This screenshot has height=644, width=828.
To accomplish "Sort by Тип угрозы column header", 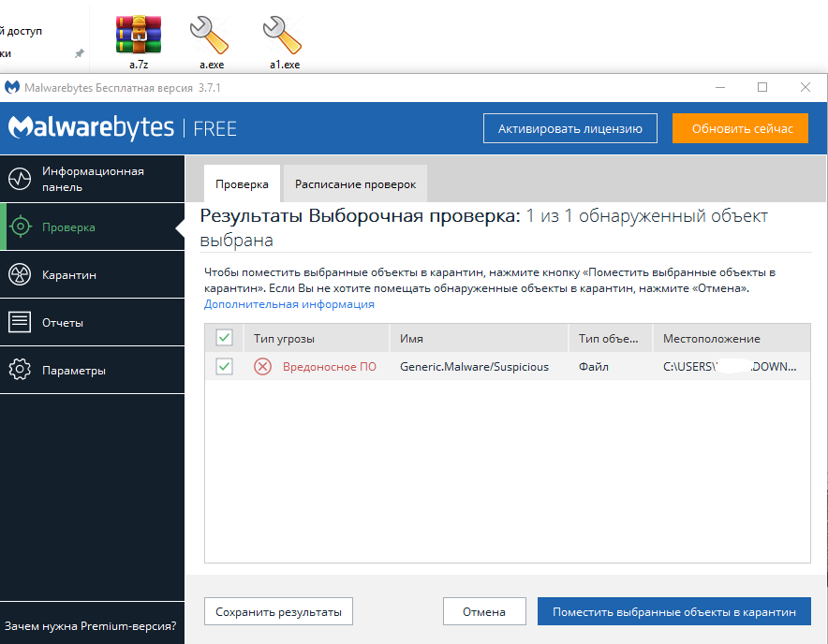I will (317, 338).
